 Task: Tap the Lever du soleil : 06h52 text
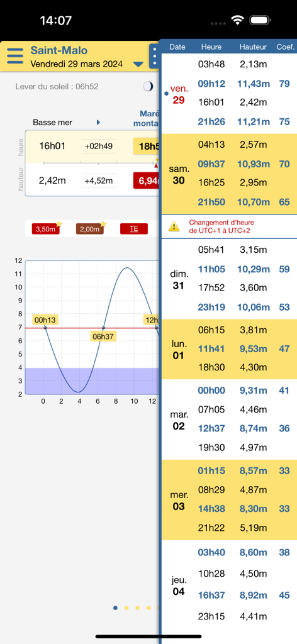coord(57,86)
